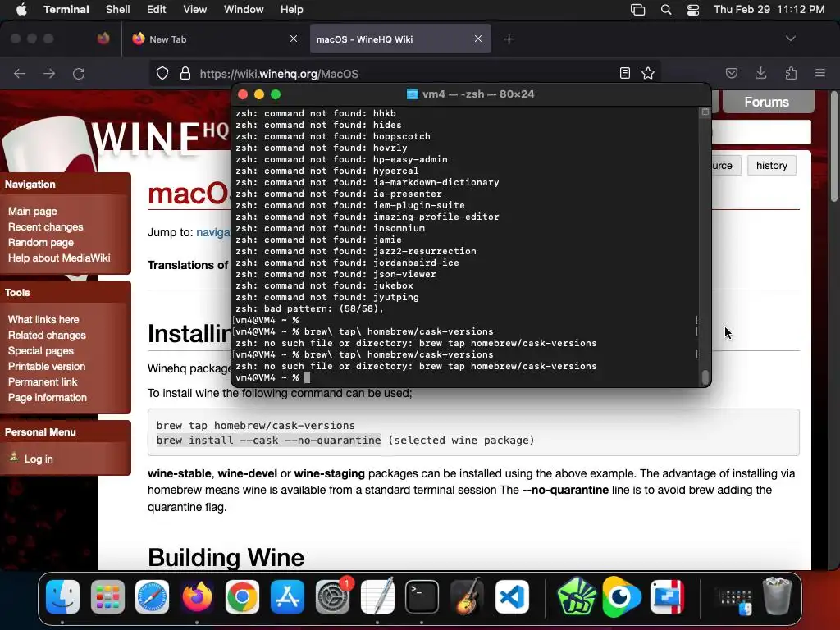Open Spotlight search in menu bar
840x630 pixels.
666,10
